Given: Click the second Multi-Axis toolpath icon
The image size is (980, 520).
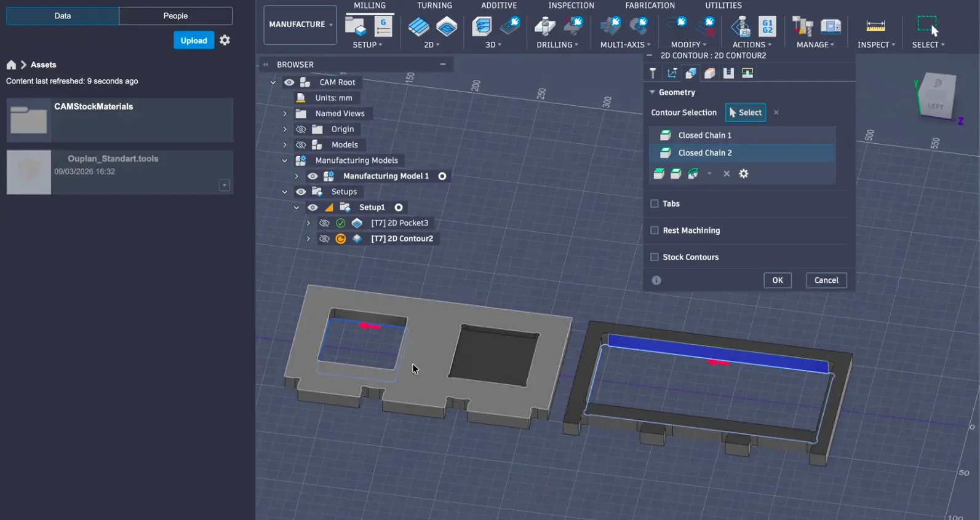Looking at the screenshot, I should pos(639,26).
